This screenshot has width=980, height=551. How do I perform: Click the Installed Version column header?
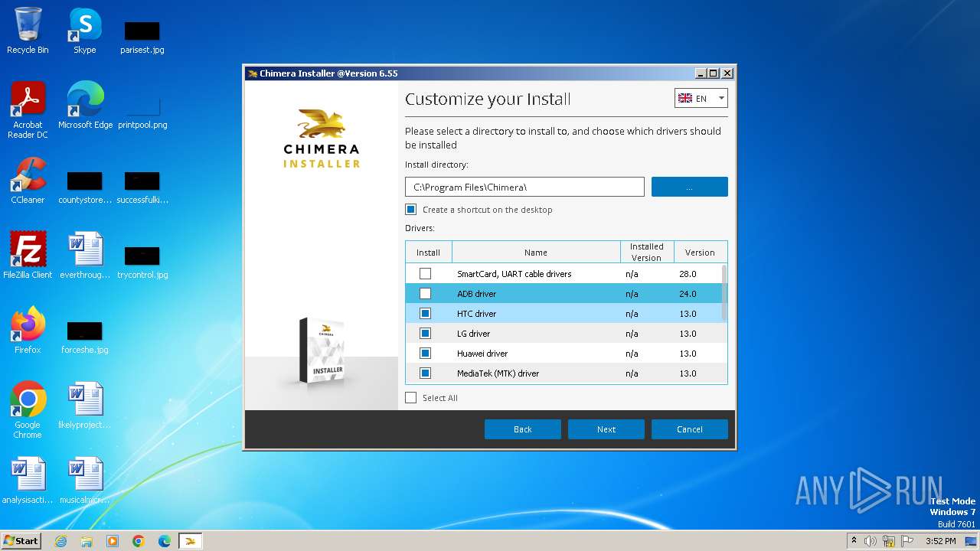(647, 253)
